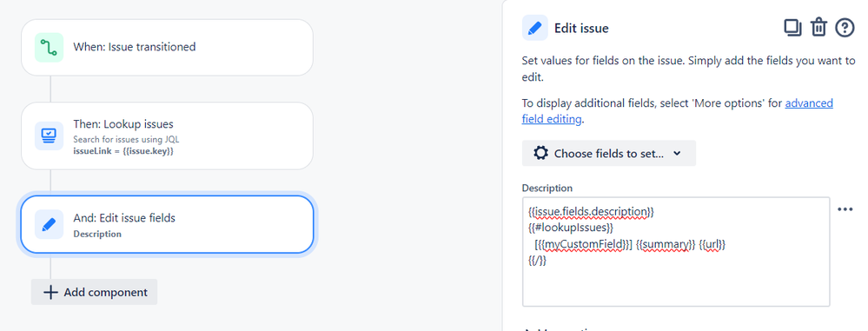Expand Choose fields to set chevron
This screenshot has width=868, height=331.
click(677, 154)
